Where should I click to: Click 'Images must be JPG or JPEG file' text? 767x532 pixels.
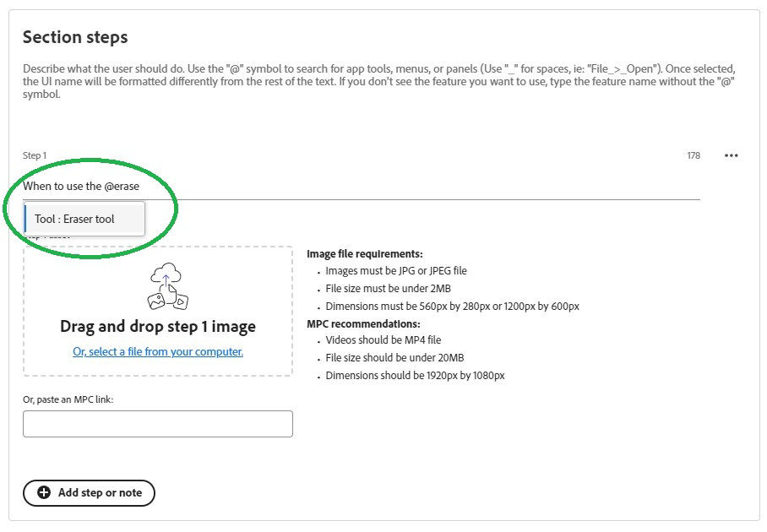pos(395,271)
